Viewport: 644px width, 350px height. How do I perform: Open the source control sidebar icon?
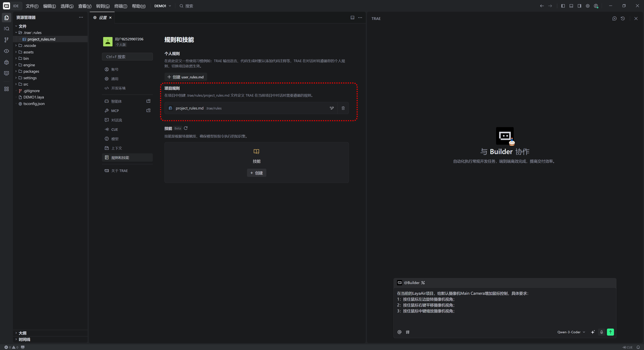point(7,40)
